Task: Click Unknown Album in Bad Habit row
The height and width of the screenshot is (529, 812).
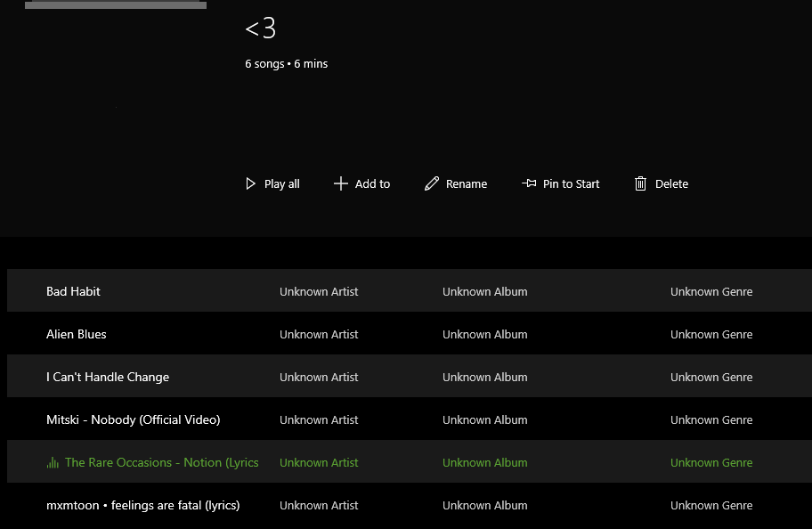Action: click(x=484, y=292)
